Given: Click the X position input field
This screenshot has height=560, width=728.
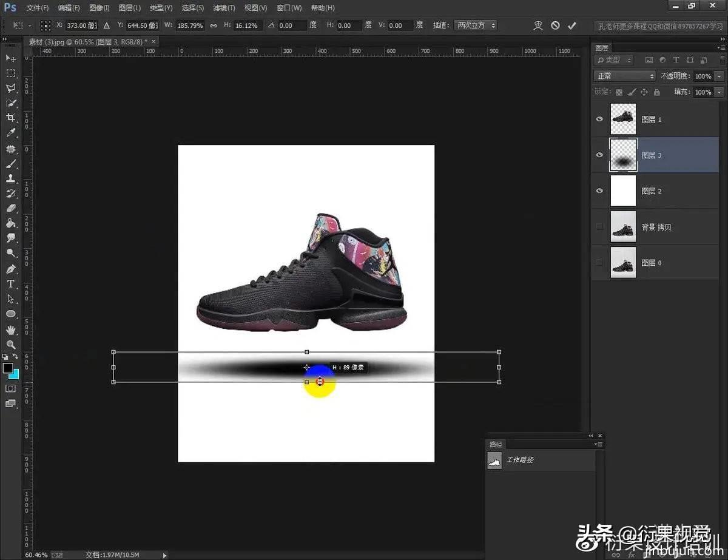Looking at the screenshot, I should [x=81, y=25].
